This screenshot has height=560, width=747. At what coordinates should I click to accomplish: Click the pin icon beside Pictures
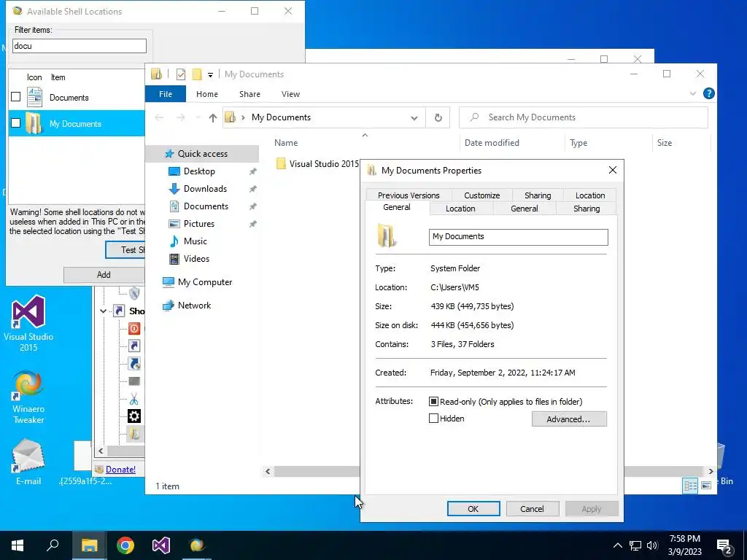(x=252, y=224)
